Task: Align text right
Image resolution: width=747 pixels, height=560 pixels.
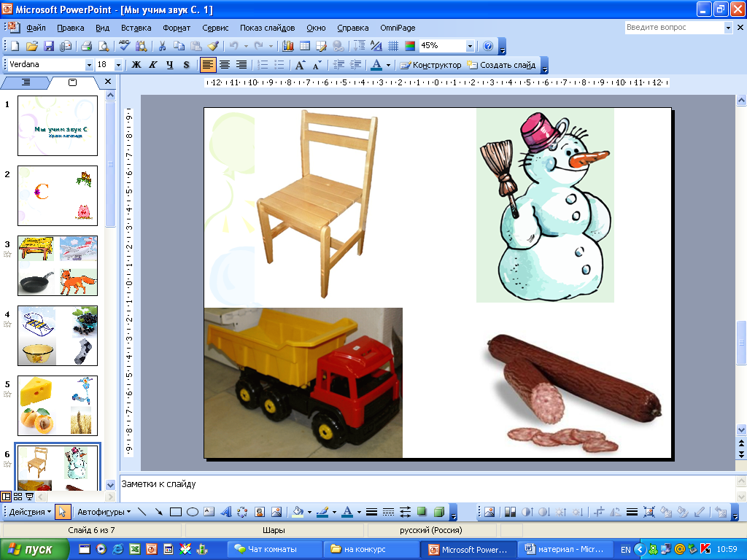Action: tap(241, 65)
